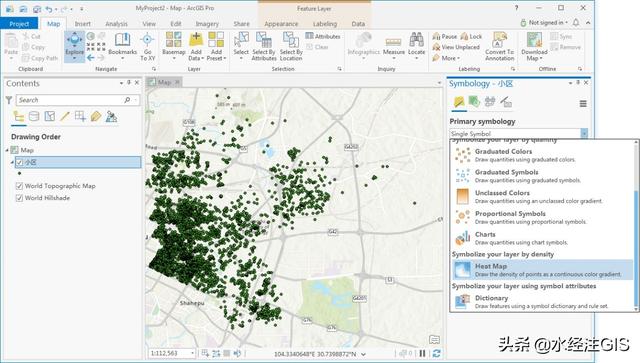
Task: Refresh the map view
Action: pyautogui.click(x=436, y=353)
